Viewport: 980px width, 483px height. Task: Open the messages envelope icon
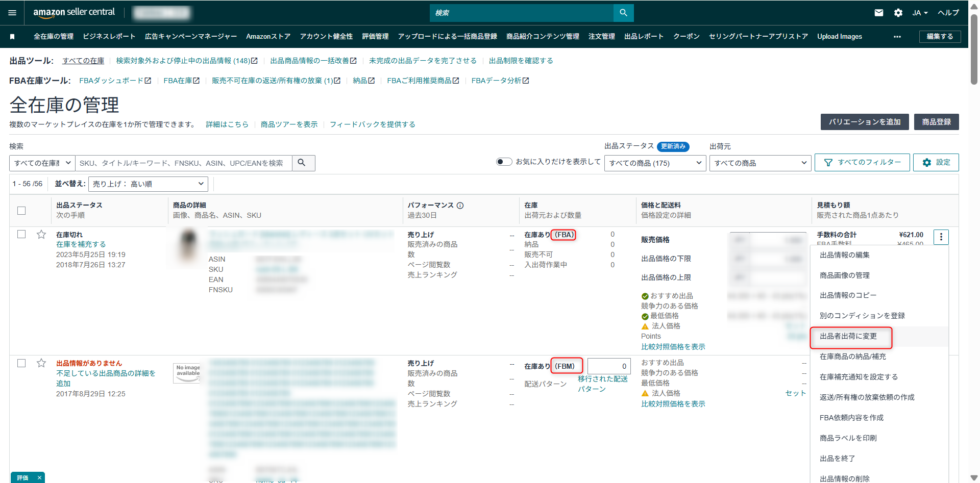click(x=878, y=13)
